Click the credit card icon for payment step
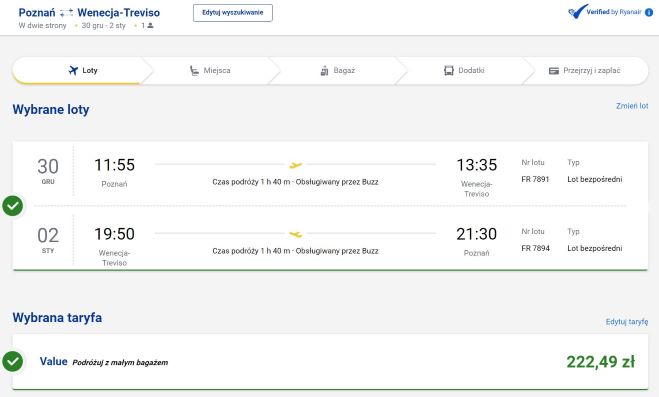This screenshot has width=659, height=397. (x=554, y=71)
